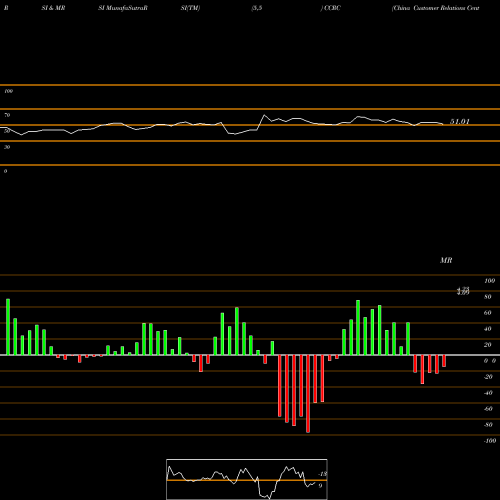This screenshot has height=500, width=500.
Task: Click the 'SI & MR' header text
Action: coord(53,8)
